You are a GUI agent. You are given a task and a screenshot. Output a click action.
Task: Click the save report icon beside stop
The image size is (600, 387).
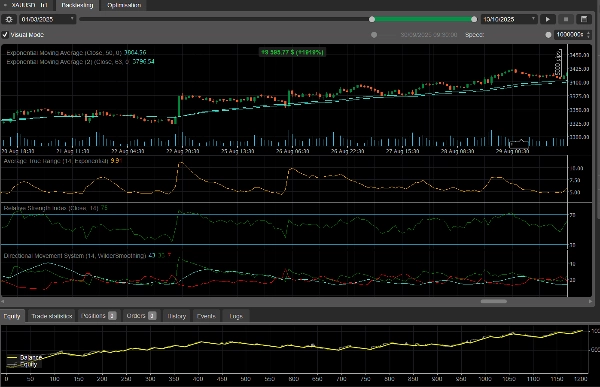584,19
